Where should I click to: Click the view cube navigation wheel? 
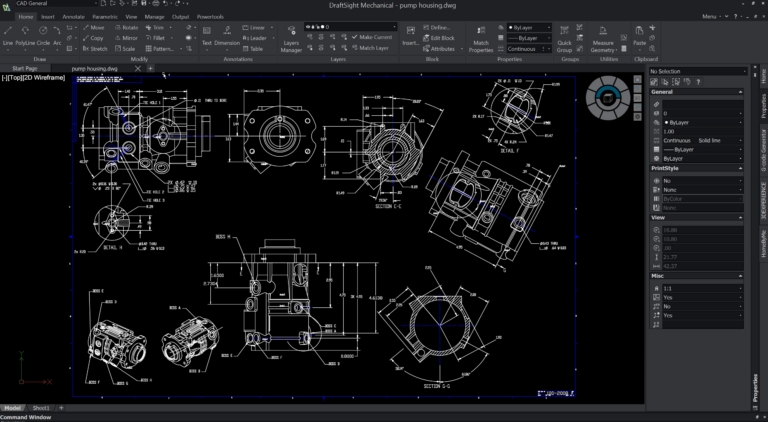[608, 98]
